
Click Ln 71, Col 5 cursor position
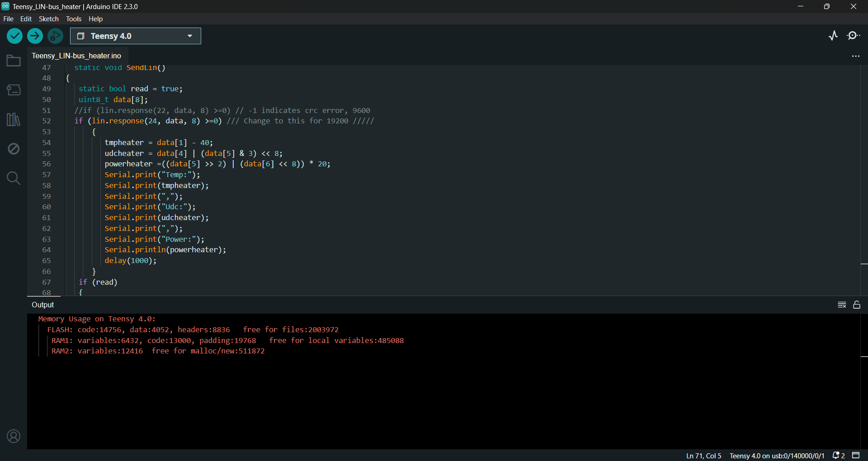(x=703, y=456)
